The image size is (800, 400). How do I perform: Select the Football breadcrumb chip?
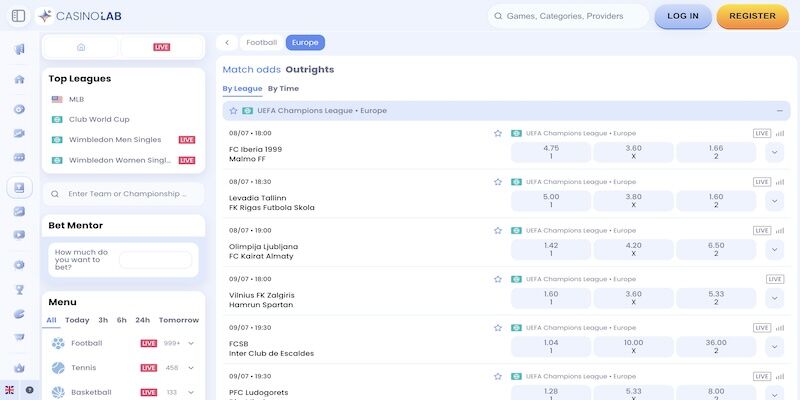click(x=262, y=43)
